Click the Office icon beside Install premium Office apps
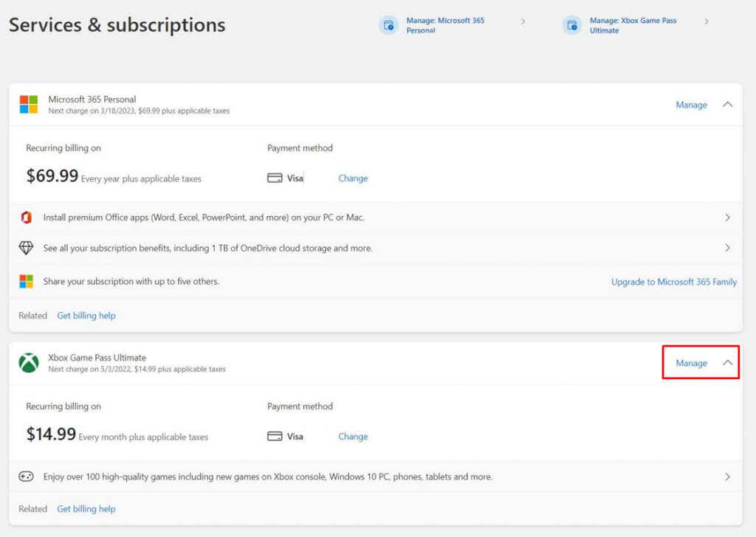Viewport: 756px width, 537px height. tap(27, 218)
